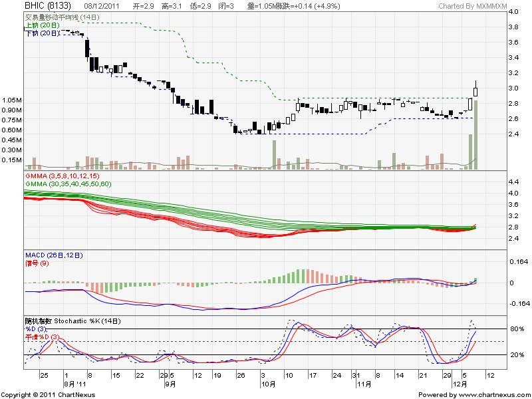
Task: Select the green GMMA (30,35,40,45,50,60) legend
Action: pyautogui.click(x=68, y=184)
